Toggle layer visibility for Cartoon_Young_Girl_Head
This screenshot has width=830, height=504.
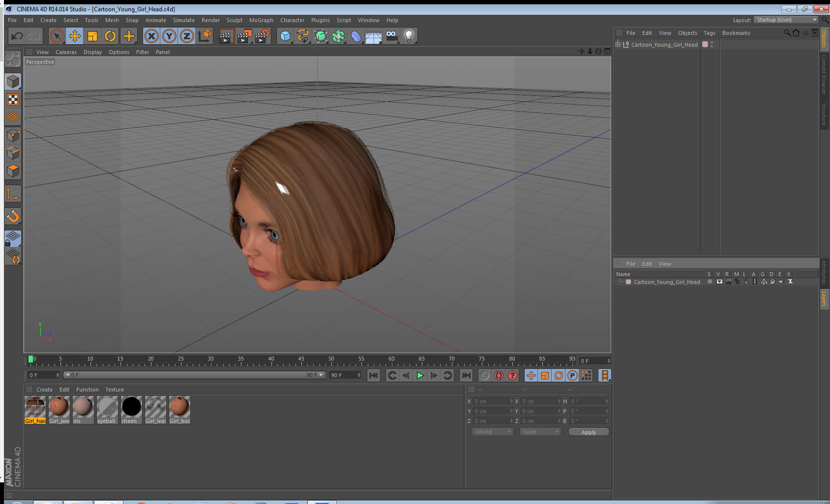[719, 282]
